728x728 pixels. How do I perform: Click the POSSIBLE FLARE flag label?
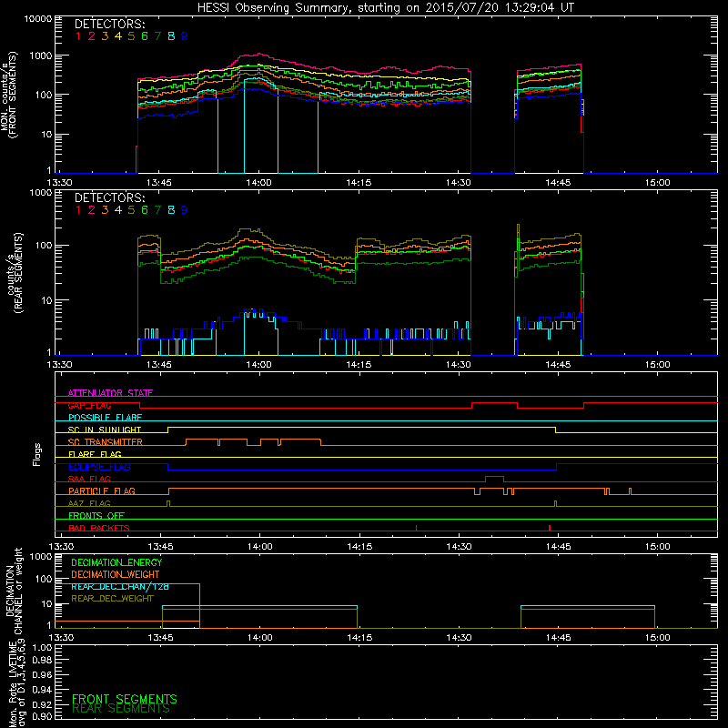coord(105,418)
